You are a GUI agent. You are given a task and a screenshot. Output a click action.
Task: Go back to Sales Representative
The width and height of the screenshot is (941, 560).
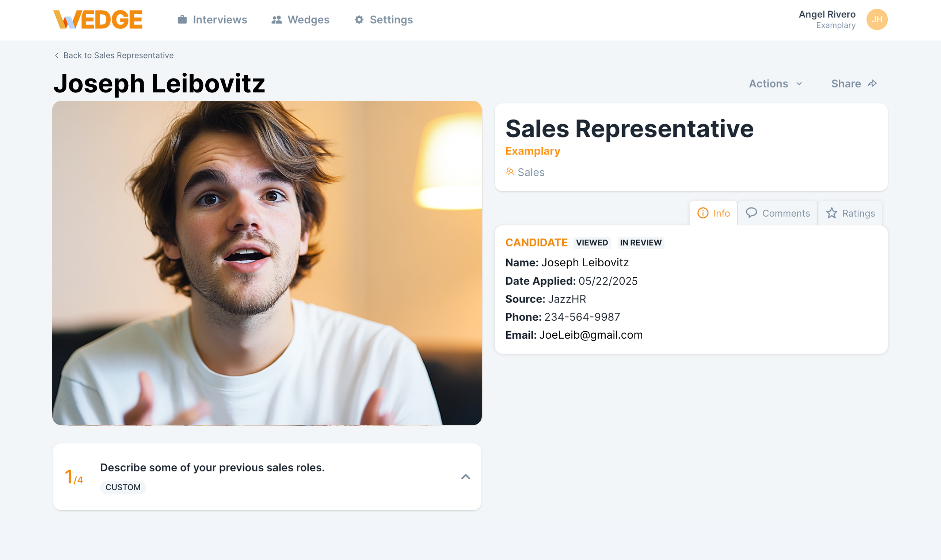click(118, 56)
